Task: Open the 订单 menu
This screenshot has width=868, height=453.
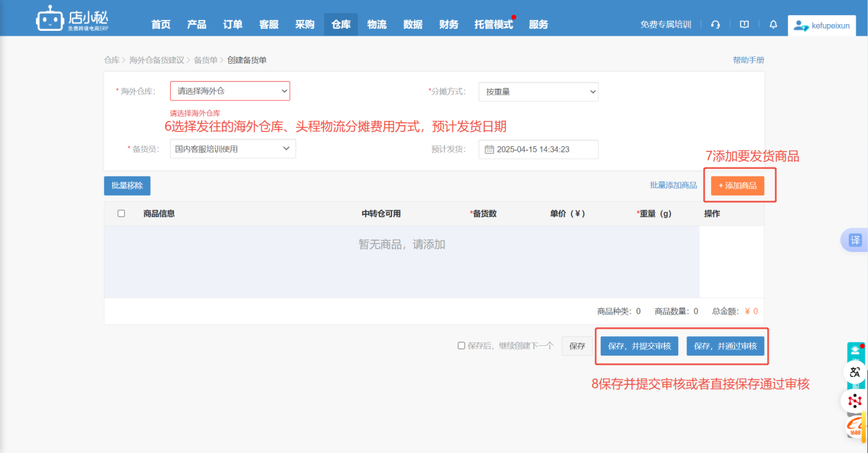Action: [232, 25]
